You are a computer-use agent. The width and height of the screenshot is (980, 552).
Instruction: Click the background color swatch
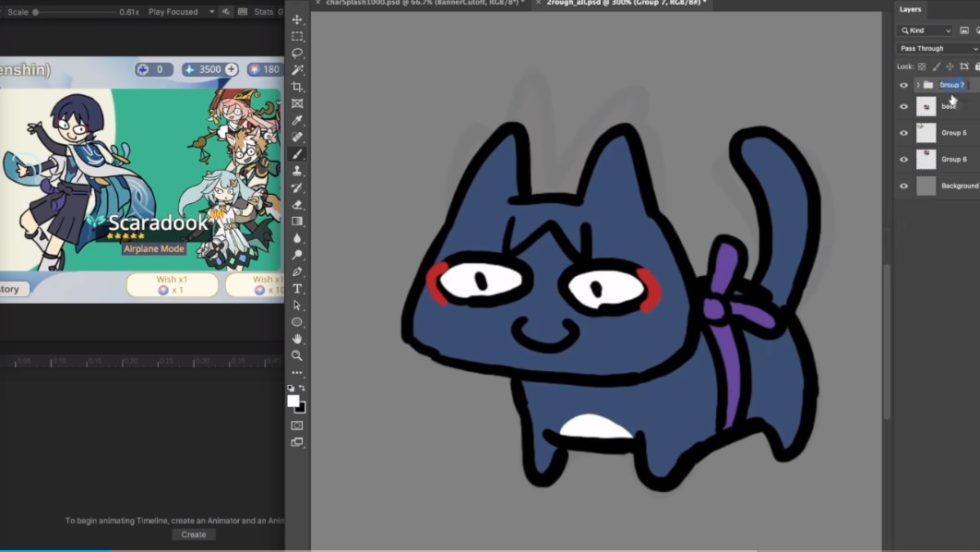(x=302, y=409)
